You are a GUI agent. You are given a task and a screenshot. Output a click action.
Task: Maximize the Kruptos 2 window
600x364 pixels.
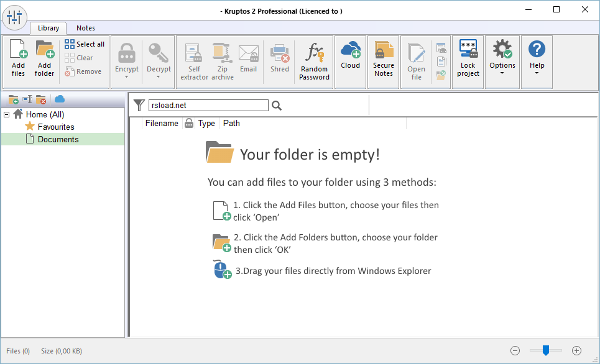(x=556, y=9)
